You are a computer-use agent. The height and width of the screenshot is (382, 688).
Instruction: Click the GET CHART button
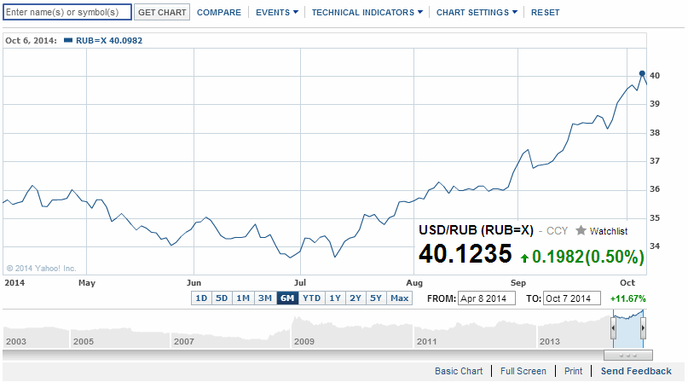[x=162, y=12]
